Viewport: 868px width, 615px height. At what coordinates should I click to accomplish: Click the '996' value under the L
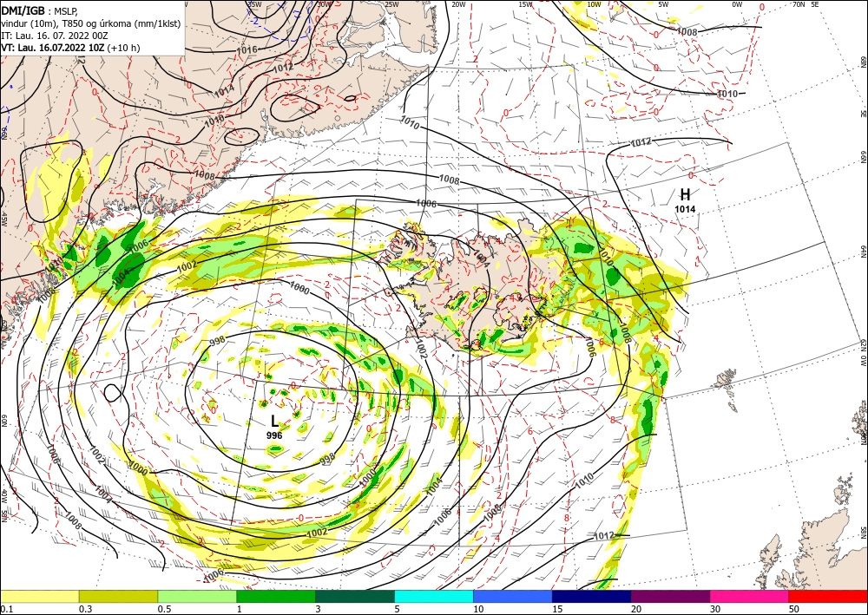[x=274, y=435]
